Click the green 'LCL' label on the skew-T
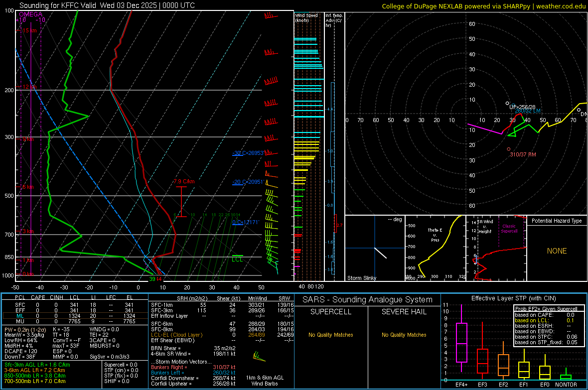This screenshot has height=390, width=588. tap(237, 260)
